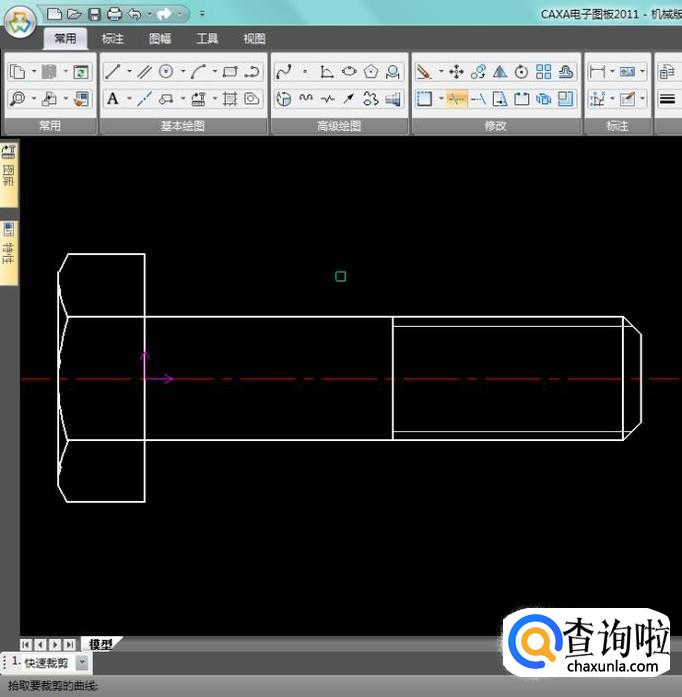This screenshot has width=682, height=697.
Task: Click the Move tool in modify group
Action: 456,72
